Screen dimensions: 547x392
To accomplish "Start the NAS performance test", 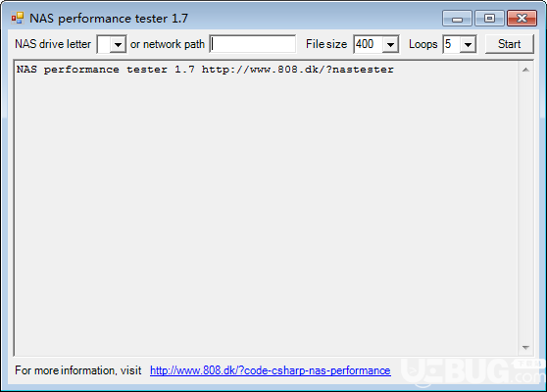I will (510, 44).
